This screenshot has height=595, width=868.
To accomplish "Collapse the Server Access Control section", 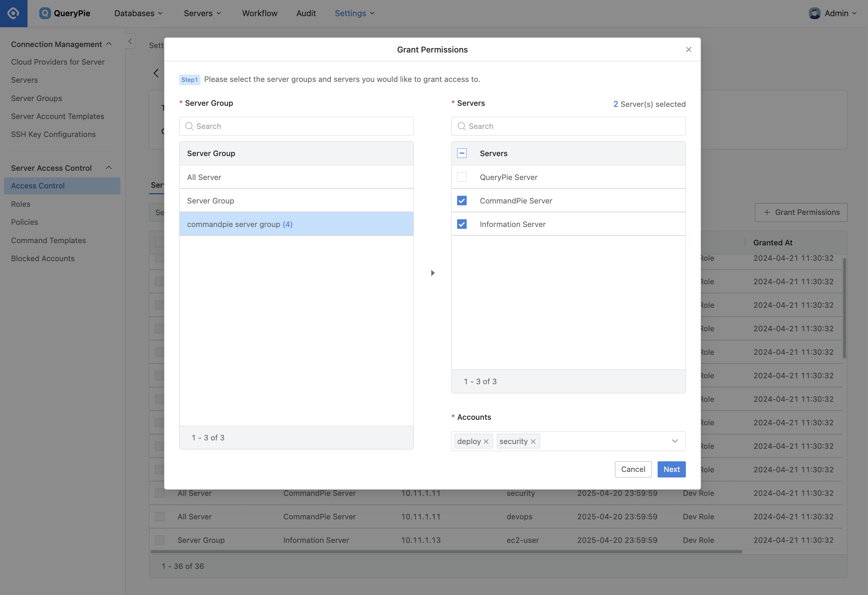I will [109, 168].
